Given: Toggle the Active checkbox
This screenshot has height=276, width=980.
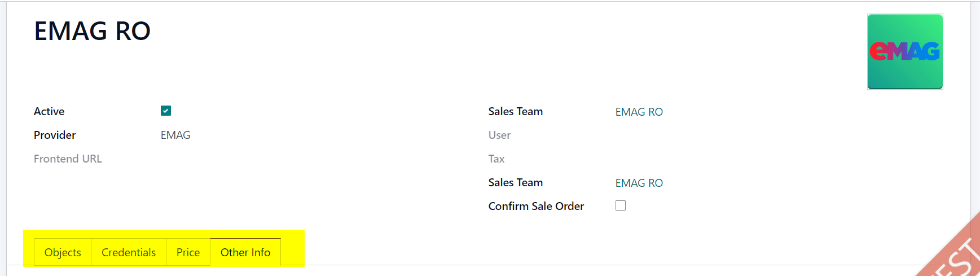Looking at the screenshot, I should point(166,111).
